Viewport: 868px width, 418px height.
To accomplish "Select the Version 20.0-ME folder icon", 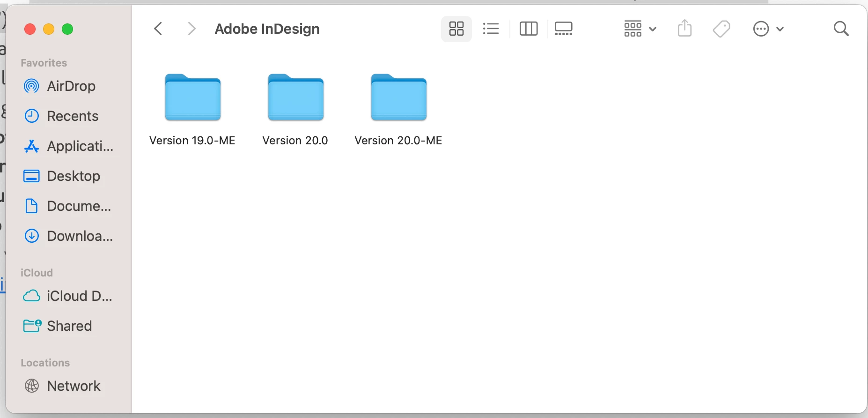I will (x=398, y=97).
